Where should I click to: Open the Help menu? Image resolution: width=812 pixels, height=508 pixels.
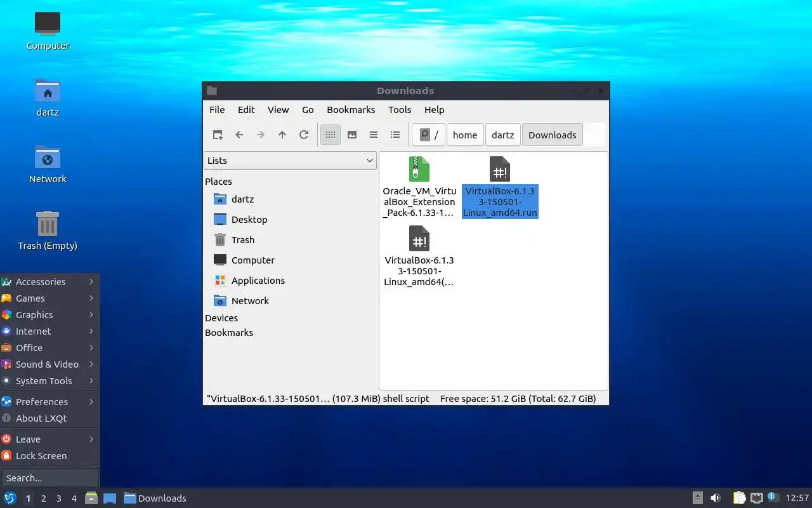coord(434,110)
